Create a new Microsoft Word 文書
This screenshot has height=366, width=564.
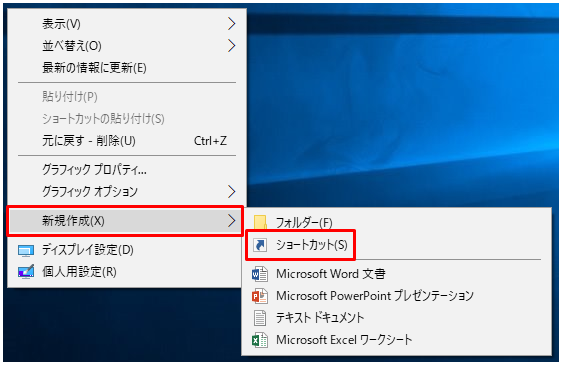396,274
